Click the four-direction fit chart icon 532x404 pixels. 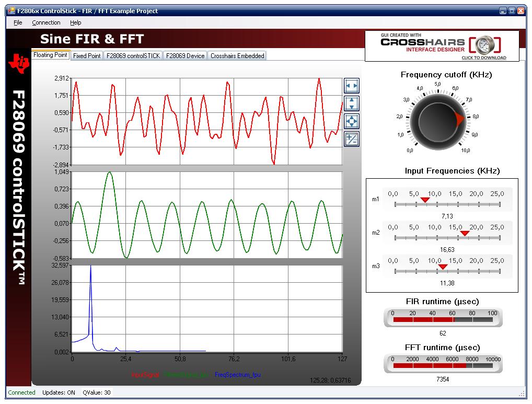click(x=352, y=121)
